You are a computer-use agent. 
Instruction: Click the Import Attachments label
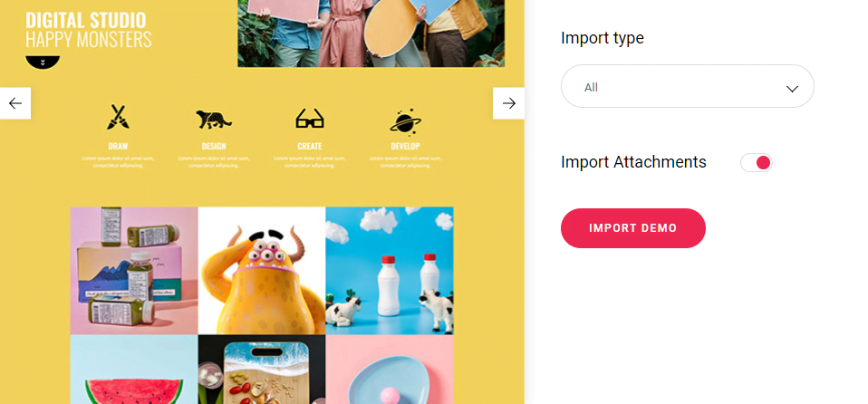[x=633, y=162]
